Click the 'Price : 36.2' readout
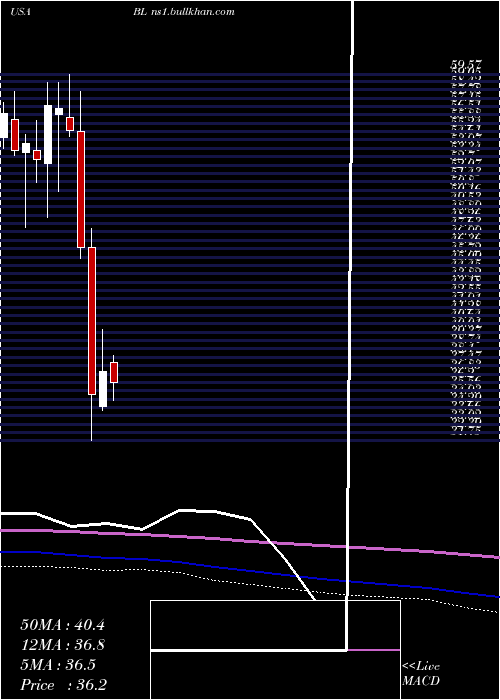500x700 pixels. (63, 685)
